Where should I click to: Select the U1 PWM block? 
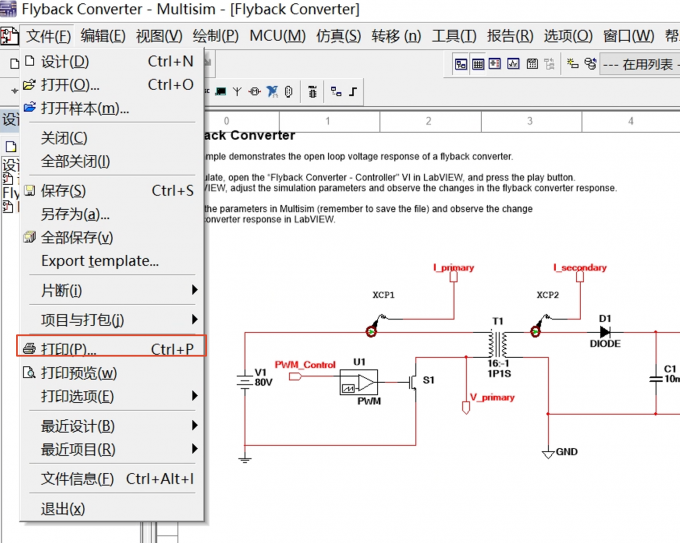click(359, 382)
